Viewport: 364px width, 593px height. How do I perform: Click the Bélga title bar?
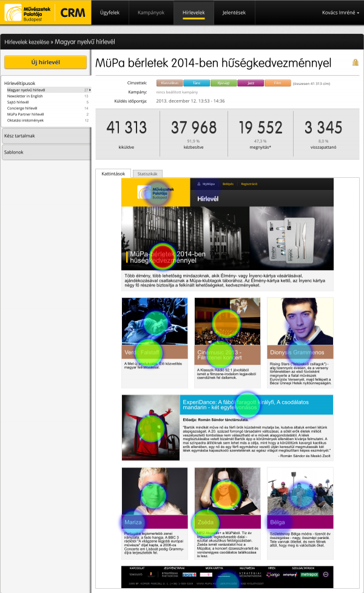300,522
